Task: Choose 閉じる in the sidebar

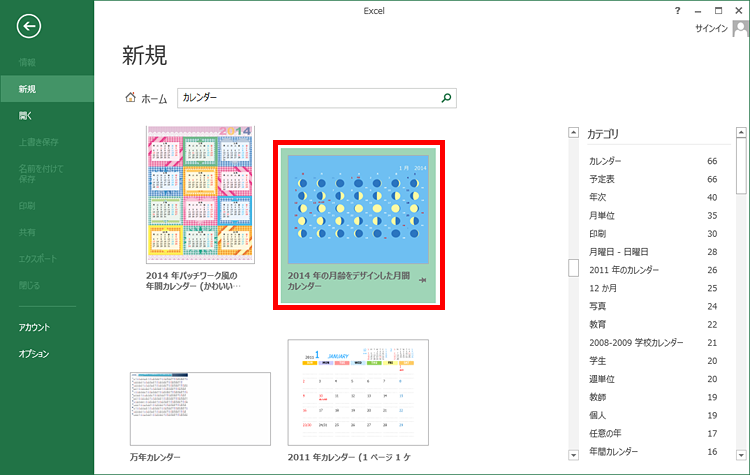Action: point(30,286)
